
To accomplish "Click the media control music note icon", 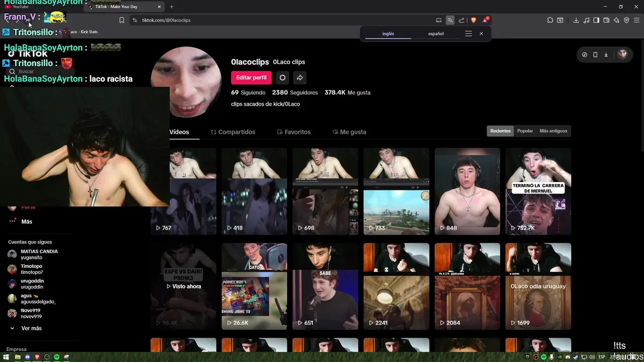I will click(586, 20).
